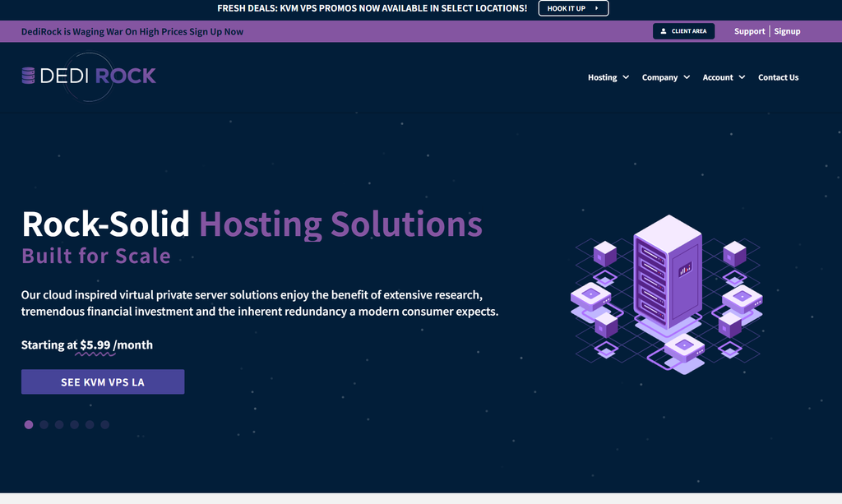Click the Hook It Up button
Viewport: 842px width, 504px height.
(x=573, y=8)
